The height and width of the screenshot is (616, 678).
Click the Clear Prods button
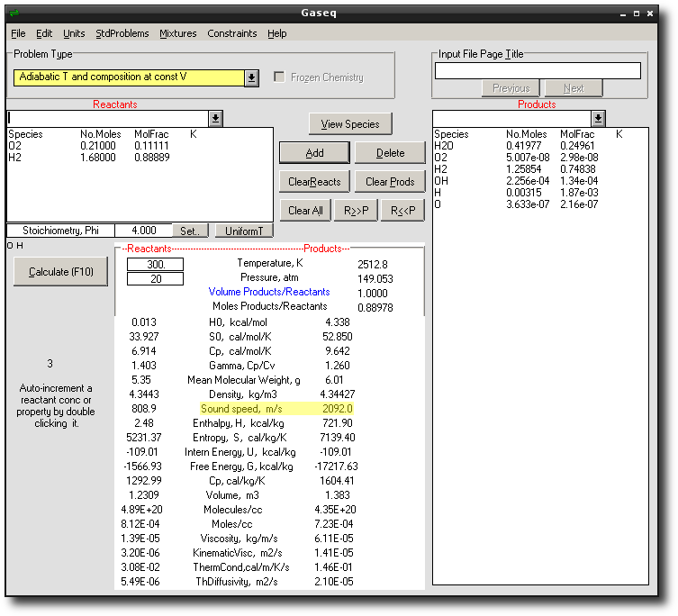[x=390, y=182]
